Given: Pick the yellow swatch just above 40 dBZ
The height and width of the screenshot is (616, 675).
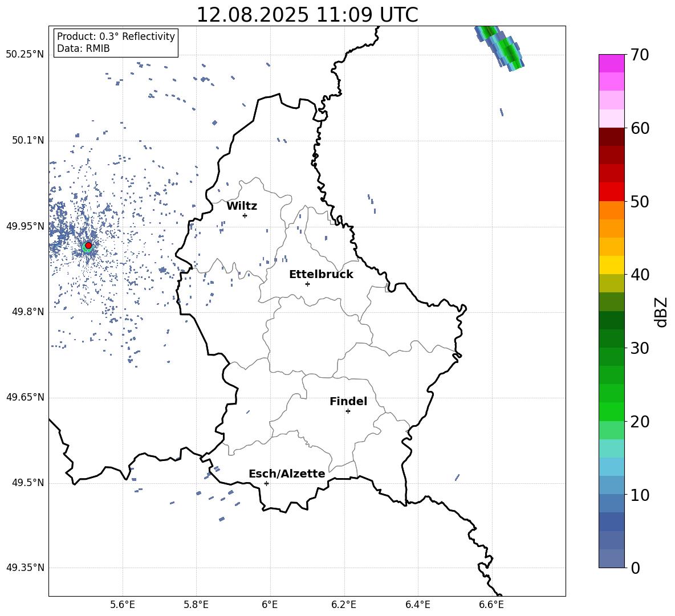Looking at the screenshot, I should tap(612, 265).
